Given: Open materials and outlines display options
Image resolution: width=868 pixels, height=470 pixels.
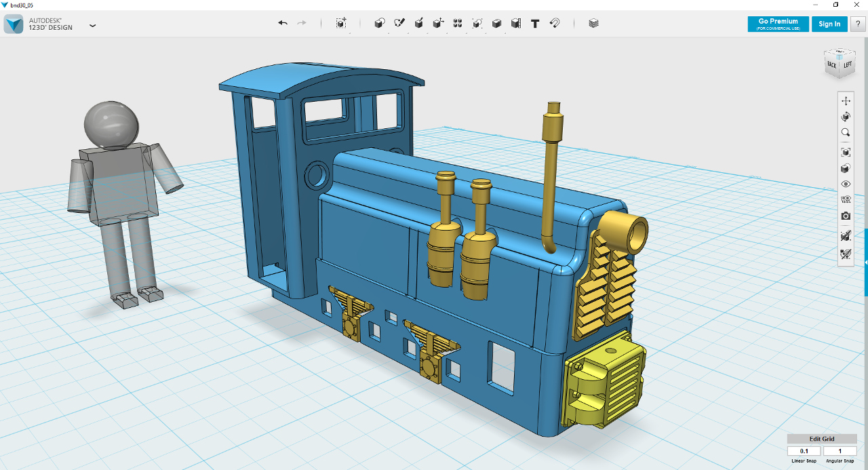Looking at the screenshot, I should pyautogui.click(x=846, y=168).
